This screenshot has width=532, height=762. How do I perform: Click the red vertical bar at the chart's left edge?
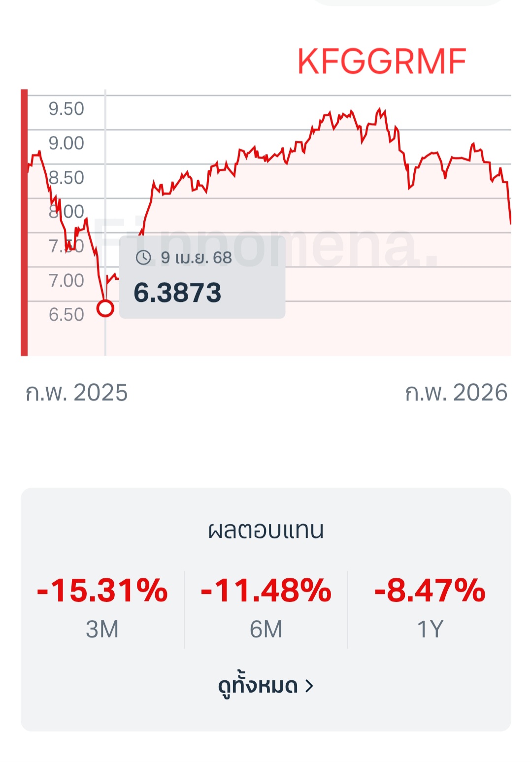[24, 222]
